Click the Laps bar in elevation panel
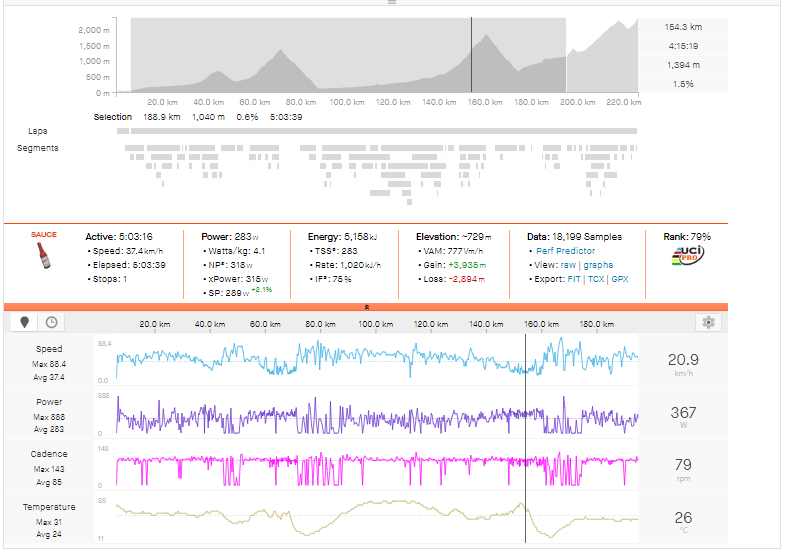Viewport: 786px width, 552px height. pos(376,131)
